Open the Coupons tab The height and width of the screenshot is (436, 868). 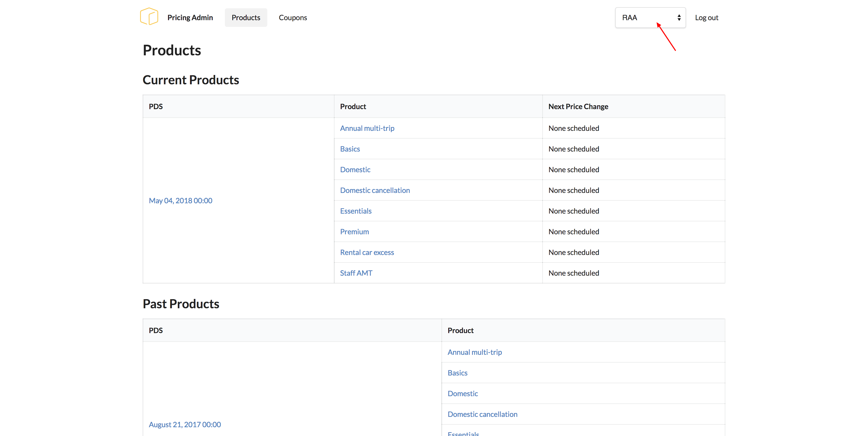tap(293, 18)
